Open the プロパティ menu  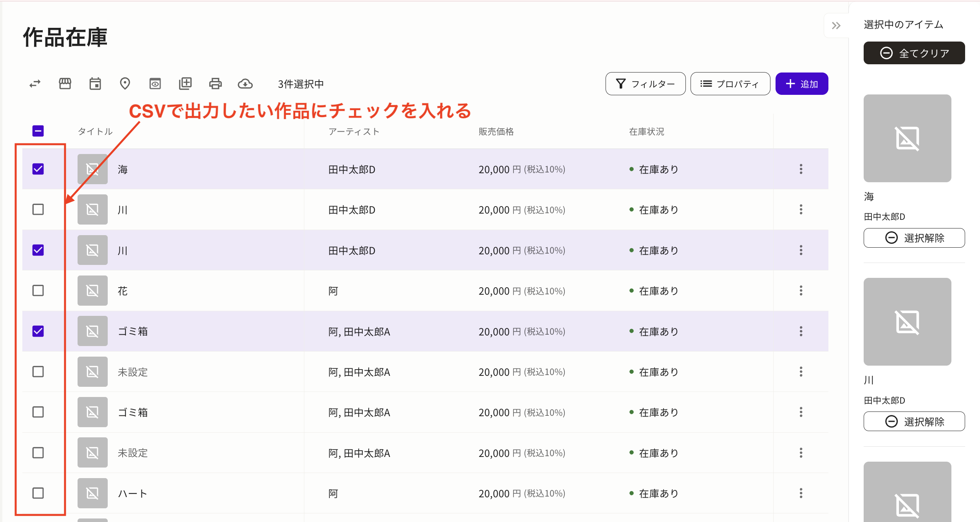[730, 83]
